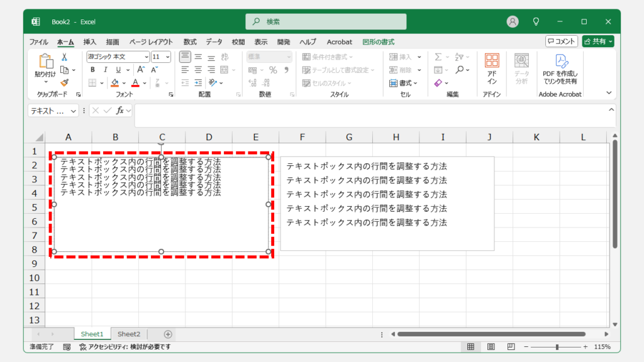The image size is (644, 362).
Task: Expand the font size dropdown
Action: (x=167, y=57)
